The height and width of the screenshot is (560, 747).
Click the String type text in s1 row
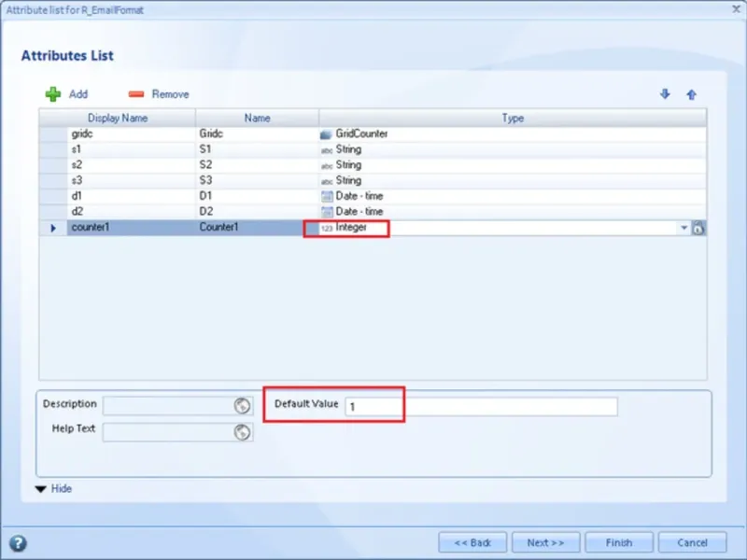click(x=348, y=149)
